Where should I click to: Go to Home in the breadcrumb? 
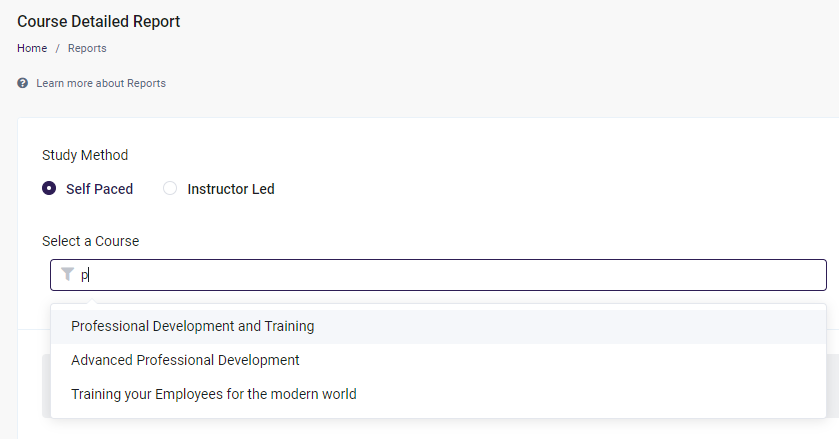pyautogui.click(x=32, y=48)
